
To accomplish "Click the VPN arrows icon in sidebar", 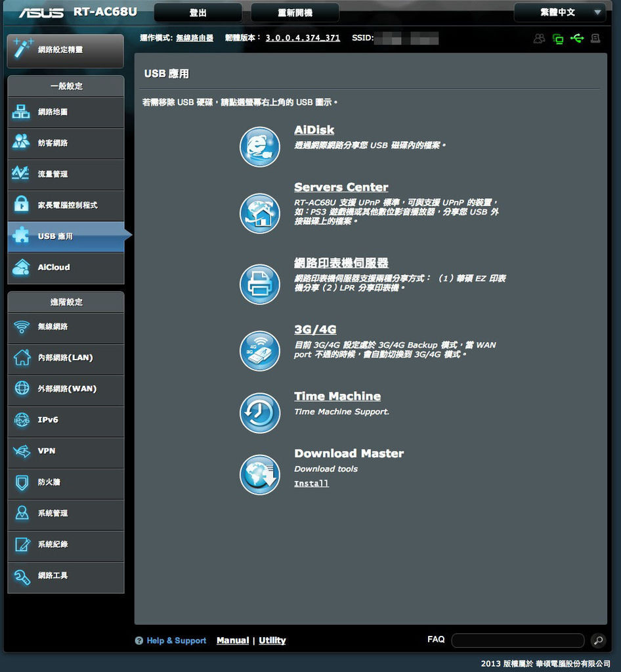I will point(22,451).
